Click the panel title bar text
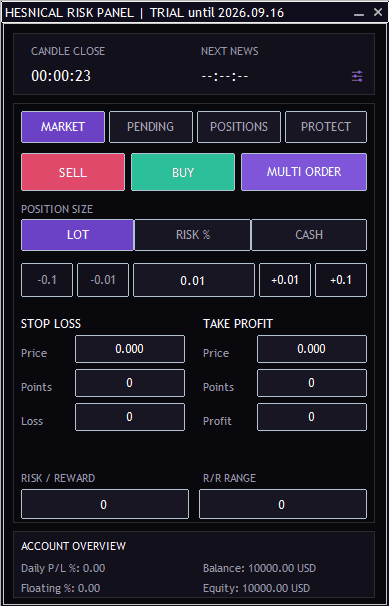The image size is (389, 606). tap(145, 13)
